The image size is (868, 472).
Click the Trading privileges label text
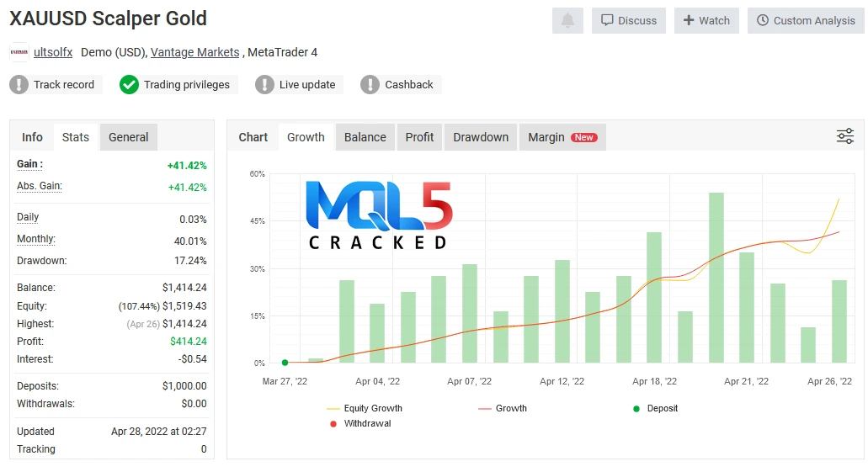[187, 85]
